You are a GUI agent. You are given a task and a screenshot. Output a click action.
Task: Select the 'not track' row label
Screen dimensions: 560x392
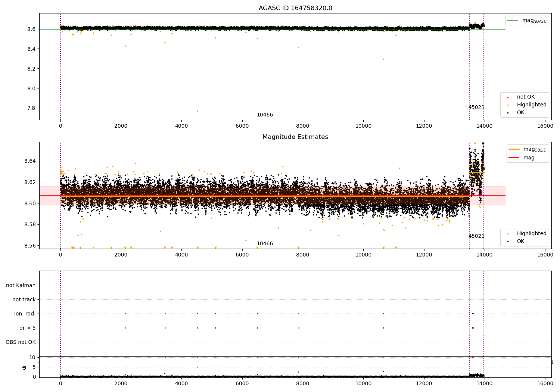point(24,299)
